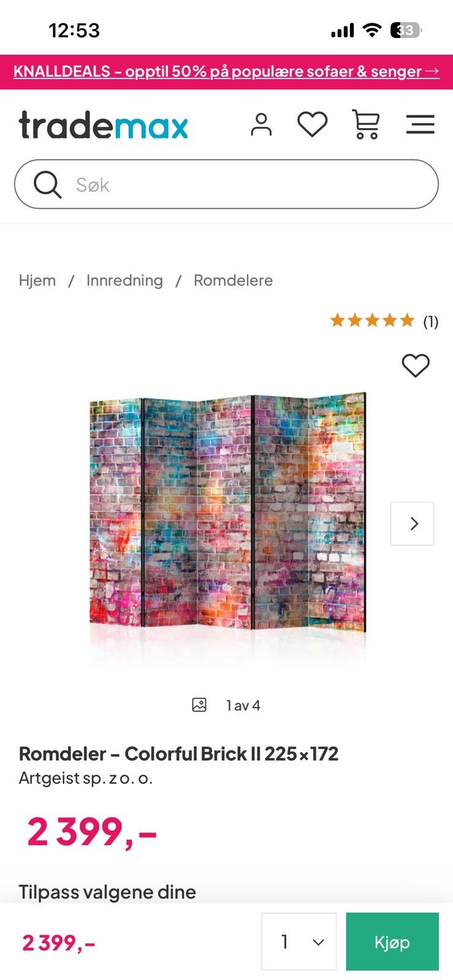Open the KNALLDEALS promotion banner link
Image resolution: width=453 pixels, height=980 pixels.
226,72
